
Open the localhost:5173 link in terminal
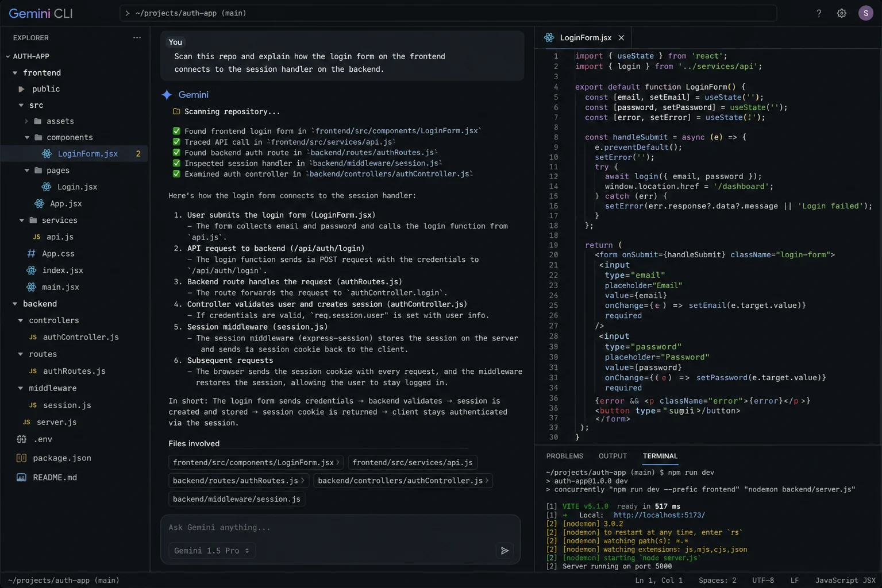pos(659,515)
